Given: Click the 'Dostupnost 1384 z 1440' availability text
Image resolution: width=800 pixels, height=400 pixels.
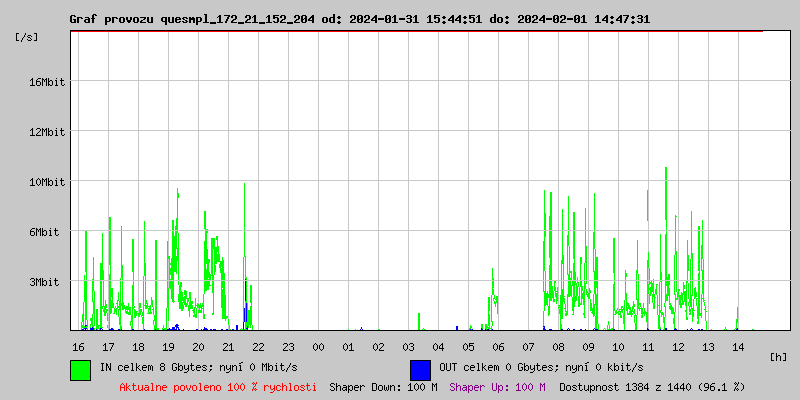Looking at the screenshot, I should point(652,386).
